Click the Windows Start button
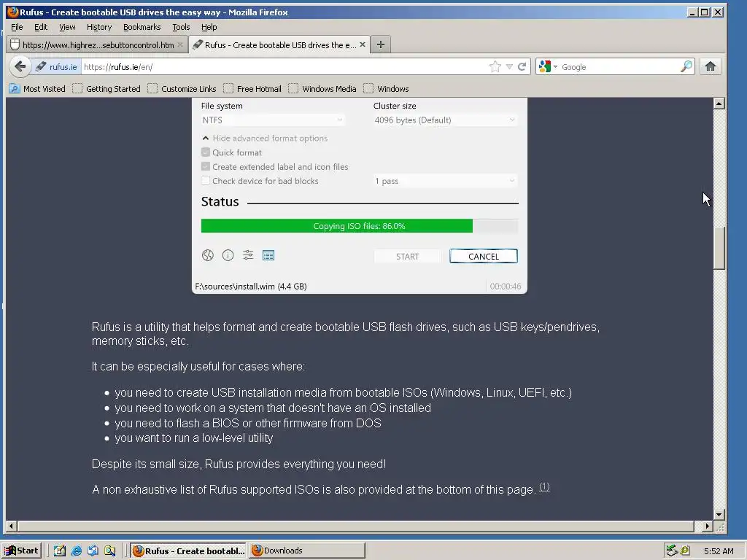This screenshot has height=560, width=747. coord(22,551)
